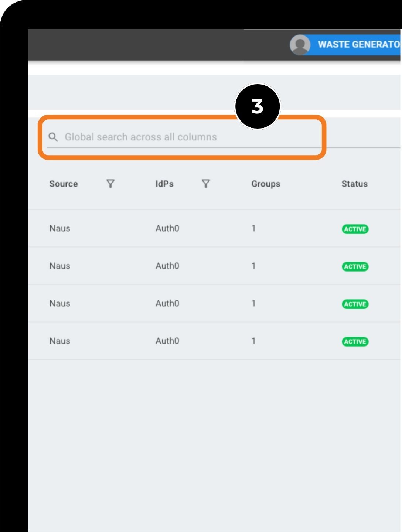
Task: Open the Source column filter
Action: 110,184
